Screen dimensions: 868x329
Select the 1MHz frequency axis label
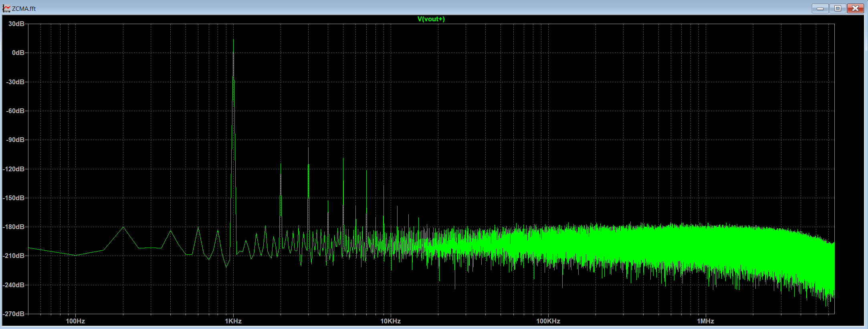[705, 321]
